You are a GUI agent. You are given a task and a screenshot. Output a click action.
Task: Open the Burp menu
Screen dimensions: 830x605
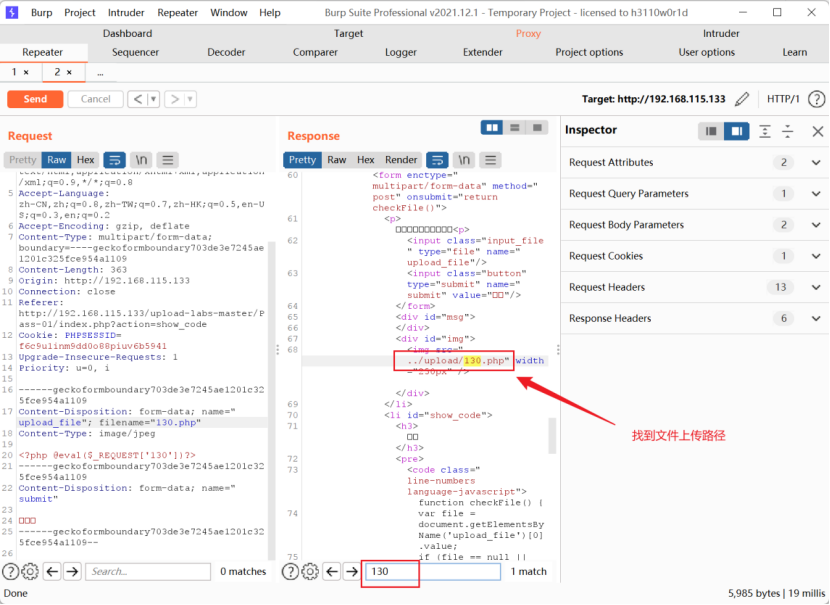[41, 13]
